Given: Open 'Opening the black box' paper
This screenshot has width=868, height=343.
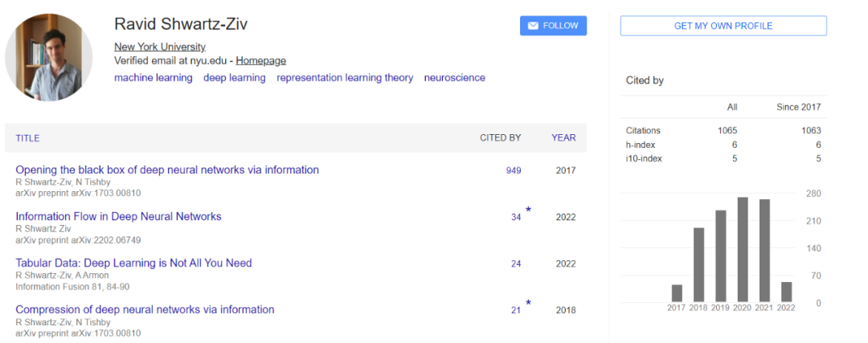Looking at the screenshot, I should tap(167, 169).
